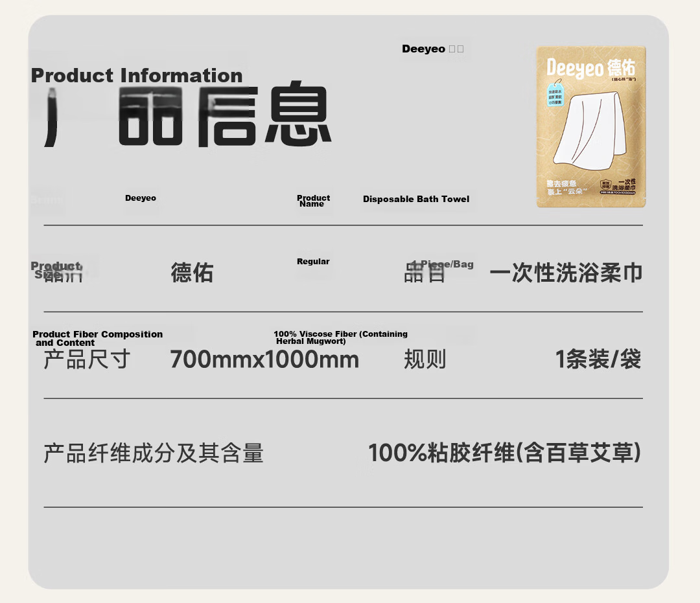Click the "1 Piece/Bag" text
Viewport: 700px width, 603px height.
(443, 264)
